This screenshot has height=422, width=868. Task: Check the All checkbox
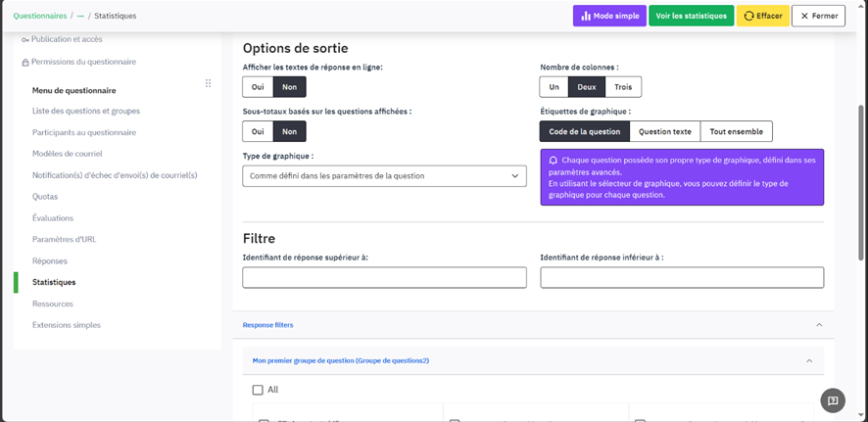click(258, 390)
